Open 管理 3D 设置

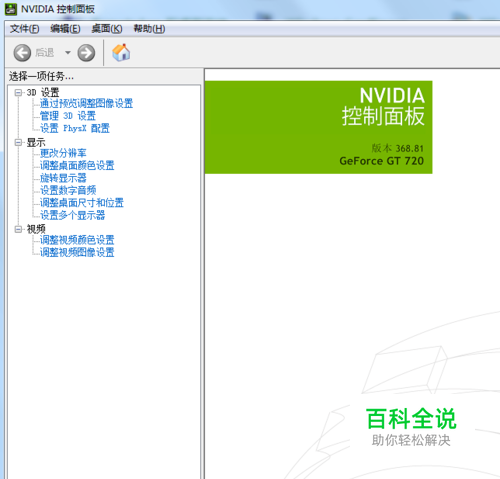click(68, 116)
